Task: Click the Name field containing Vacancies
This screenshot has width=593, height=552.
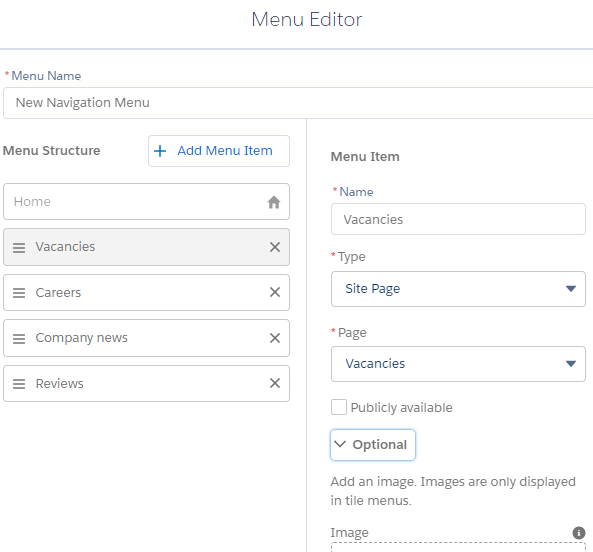Action: click(458, 219)
